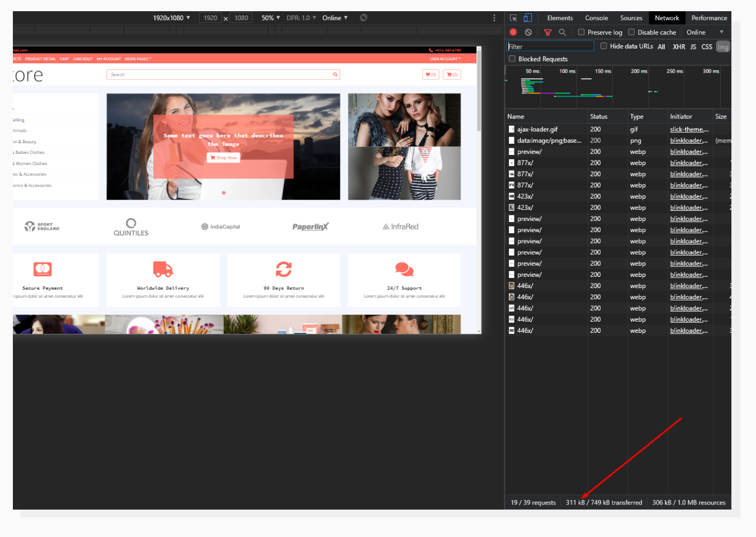
Task: Switch to the Console tab
Action: 596,17
